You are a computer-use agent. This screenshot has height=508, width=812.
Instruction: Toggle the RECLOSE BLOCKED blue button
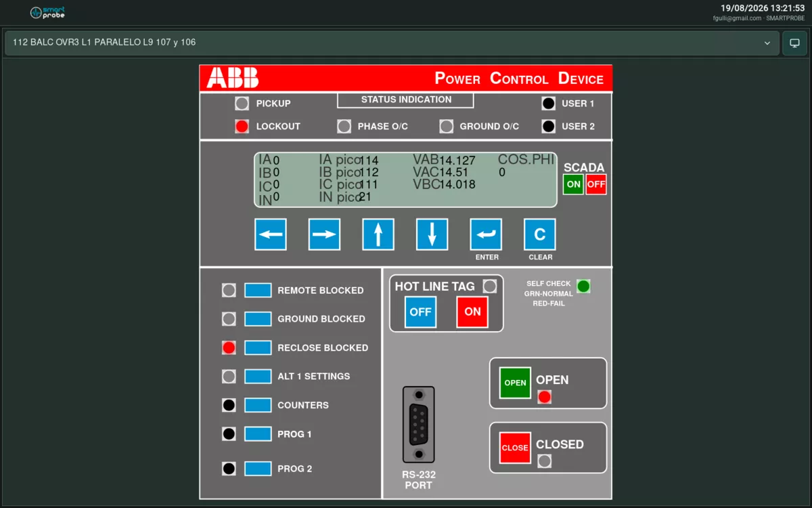[258, 347]
